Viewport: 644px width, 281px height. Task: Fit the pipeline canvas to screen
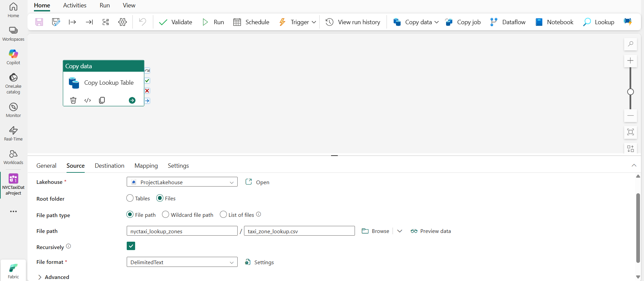click(x=630, y=132)
